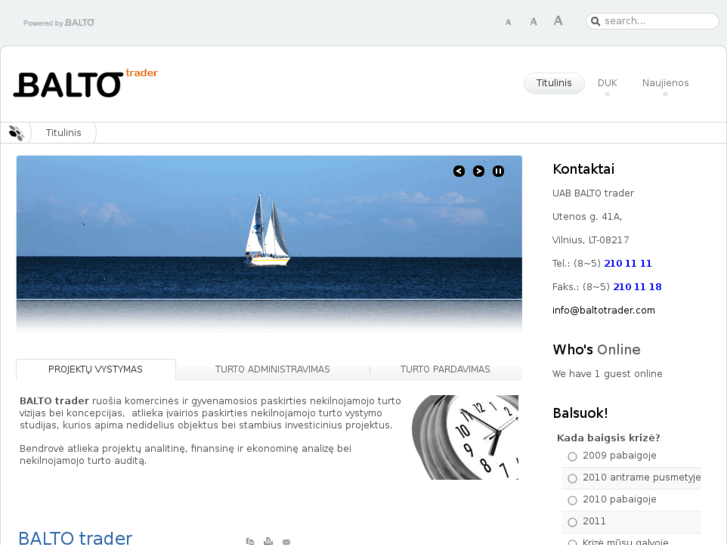Open the Titulinis main menu item
727x545 pixels.
coord(554,83)
